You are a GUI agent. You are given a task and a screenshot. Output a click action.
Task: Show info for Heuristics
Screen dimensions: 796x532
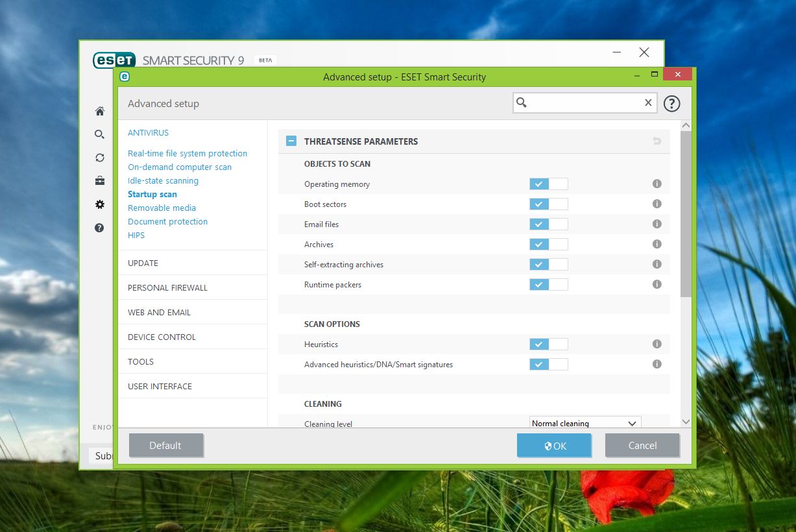pyautogui.click(x=657, y=344)
